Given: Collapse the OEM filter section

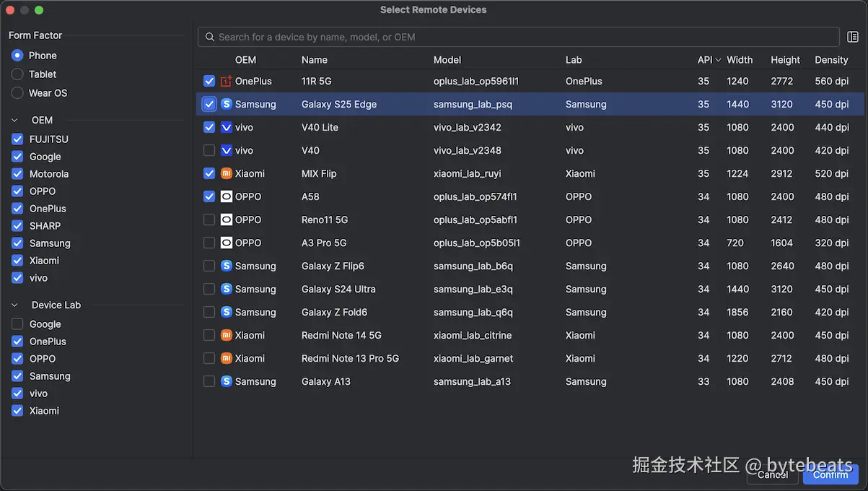Looking at the screenshot, I should tap(16, 120).
